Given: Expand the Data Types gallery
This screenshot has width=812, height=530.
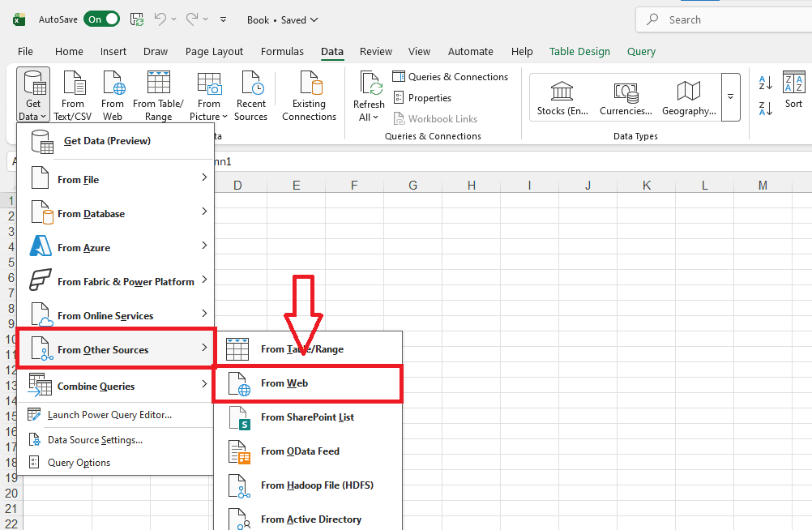Looking at the screenshot, I should coord(730,97).
